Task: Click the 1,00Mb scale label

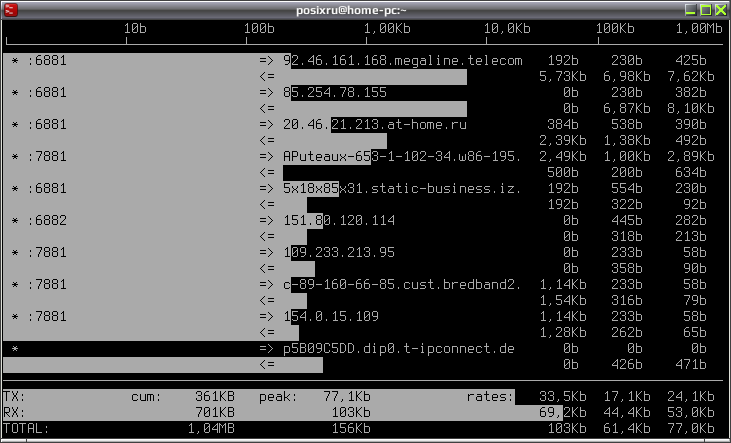Action: pos(699,28)
